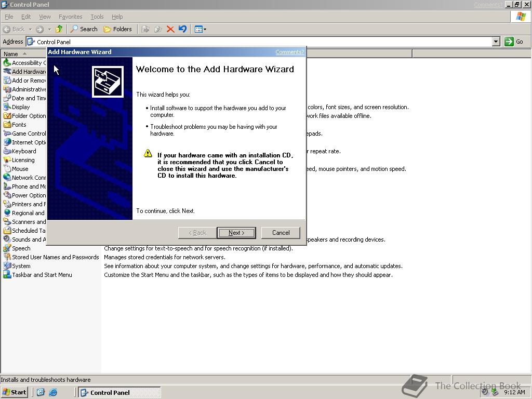The image size is (532, 399).
Task: Click Show Desktop quick launch icon
Action: coord(41,392)
